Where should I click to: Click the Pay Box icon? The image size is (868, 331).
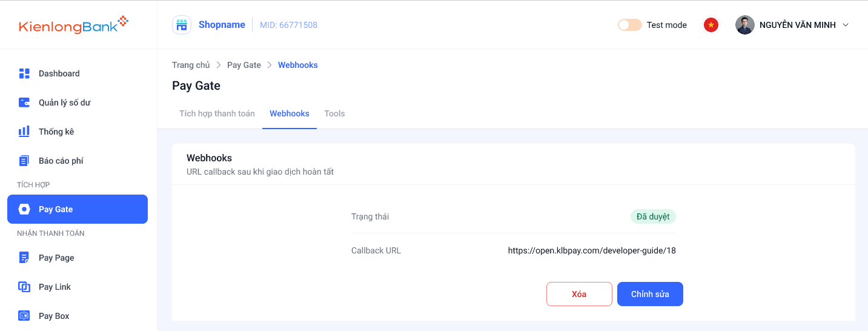click(24, 316)
